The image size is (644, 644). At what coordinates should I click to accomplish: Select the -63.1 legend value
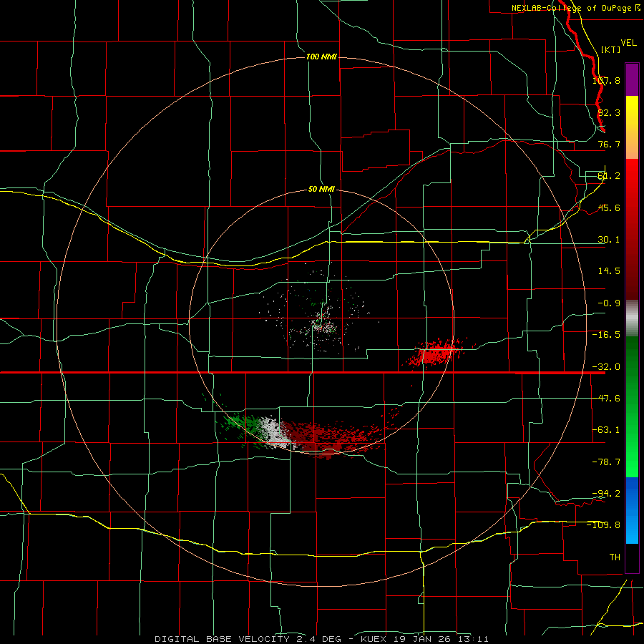point(606,430)
